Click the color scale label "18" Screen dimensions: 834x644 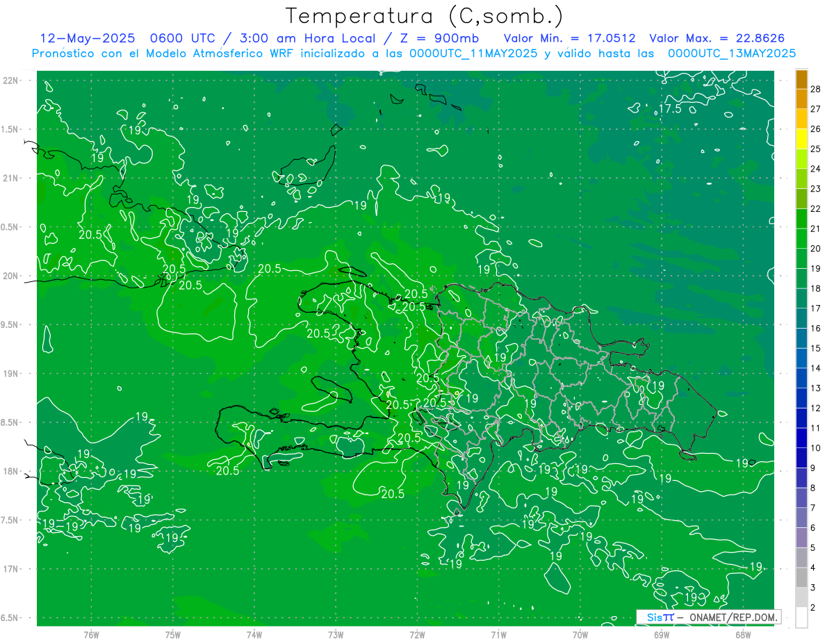816,288
